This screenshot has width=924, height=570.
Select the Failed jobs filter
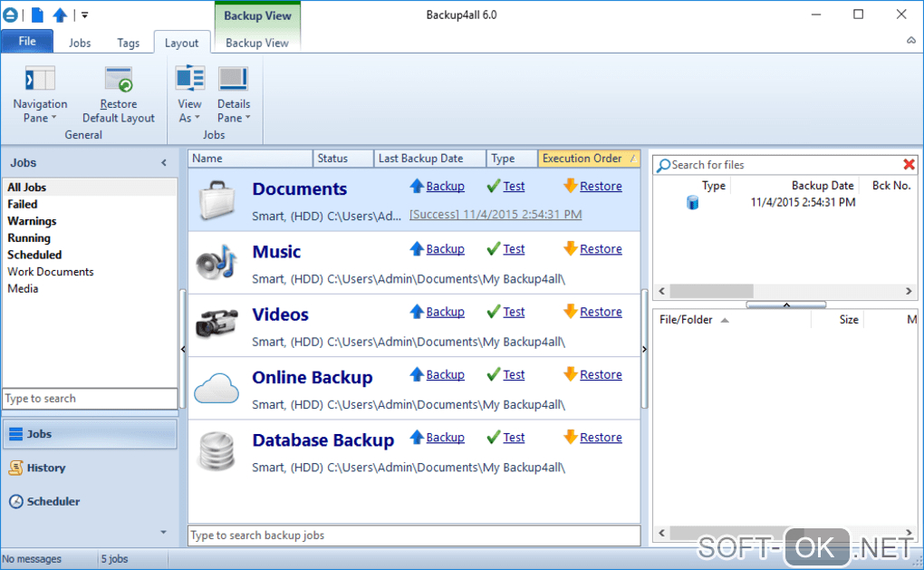coord(90,205)
